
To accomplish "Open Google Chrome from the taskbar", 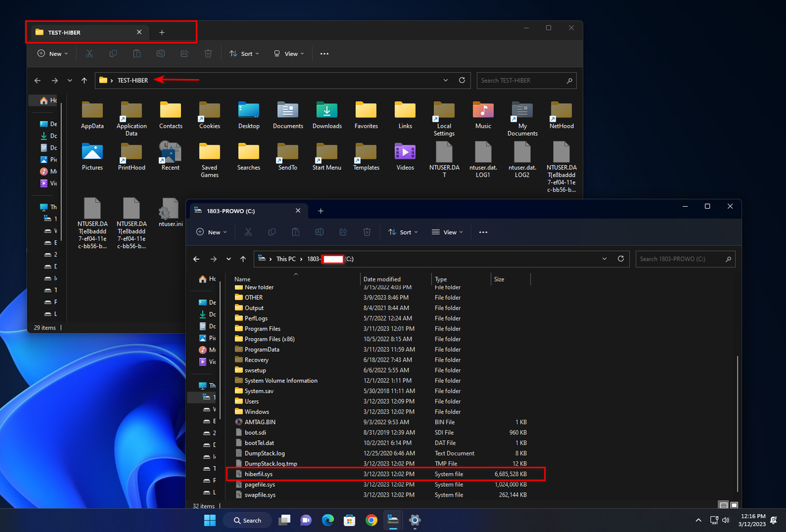I will pyautogui.click(x=371, y=520).
